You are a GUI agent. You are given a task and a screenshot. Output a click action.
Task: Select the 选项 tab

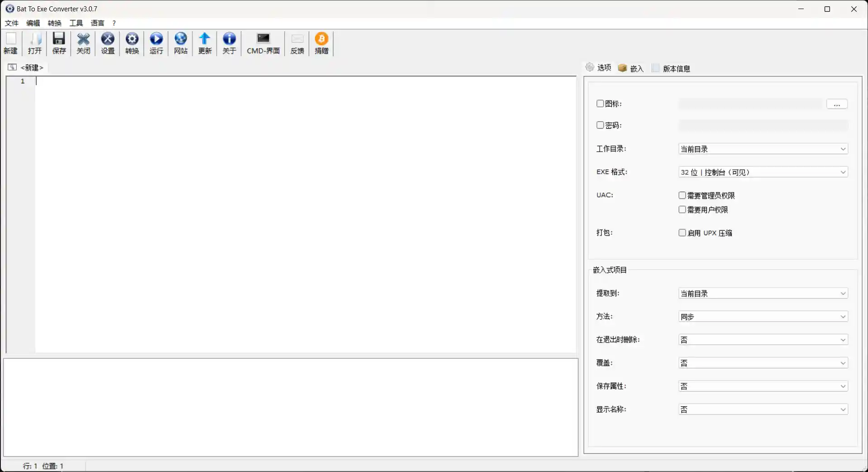(x=599, y=67)
